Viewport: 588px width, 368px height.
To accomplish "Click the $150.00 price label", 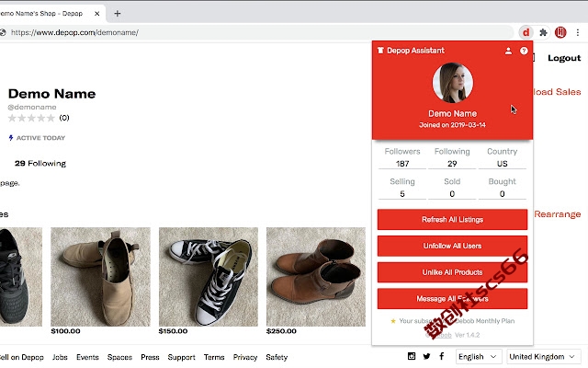I will tap(173, 331).
